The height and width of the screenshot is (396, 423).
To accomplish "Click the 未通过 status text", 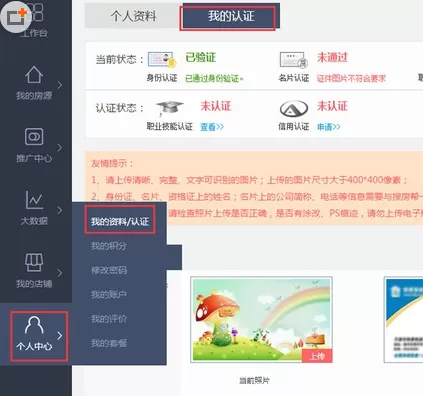I will [332, 57].
